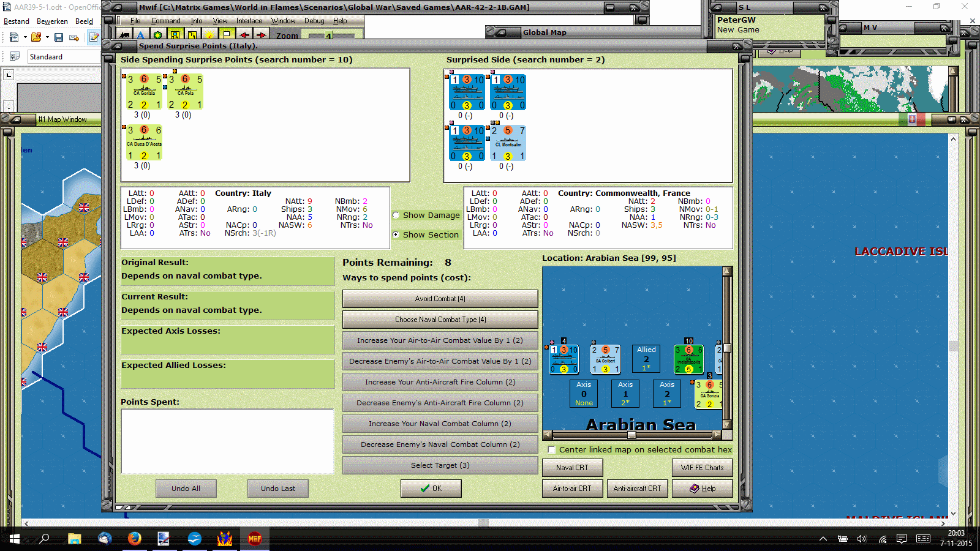The width and height of the screenshot is (980, 551).
Task: Click the Select Target (3) button
Action: click(440, 465)
